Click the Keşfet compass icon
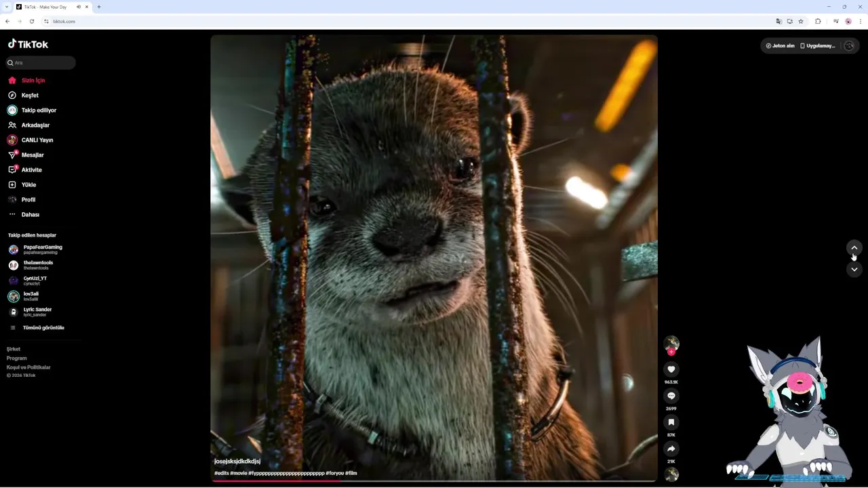 coord(12,96)
